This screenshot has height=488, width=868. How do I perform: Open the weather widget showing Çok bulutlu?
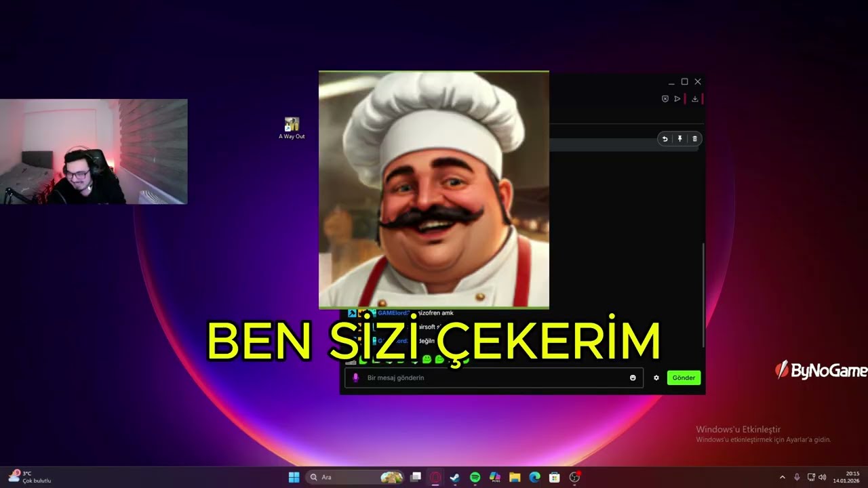pyautogui.click(x=31, y=477)
